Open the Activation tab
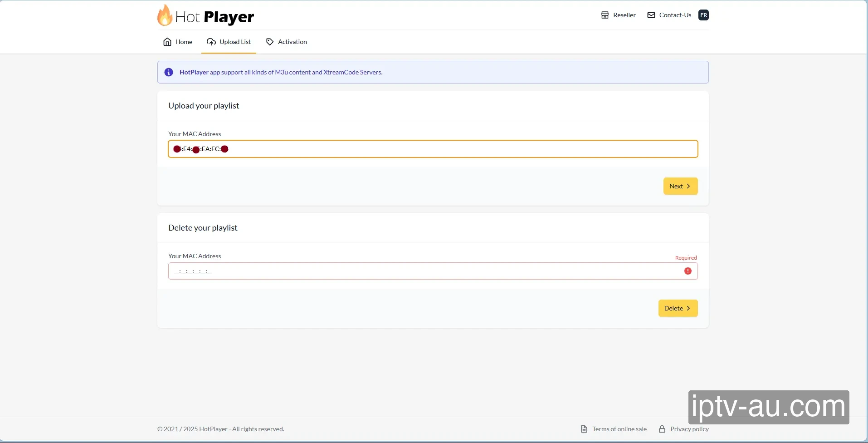Image resolution: width=868 pixels, height=443 pixels. click(x=286, y=42)
